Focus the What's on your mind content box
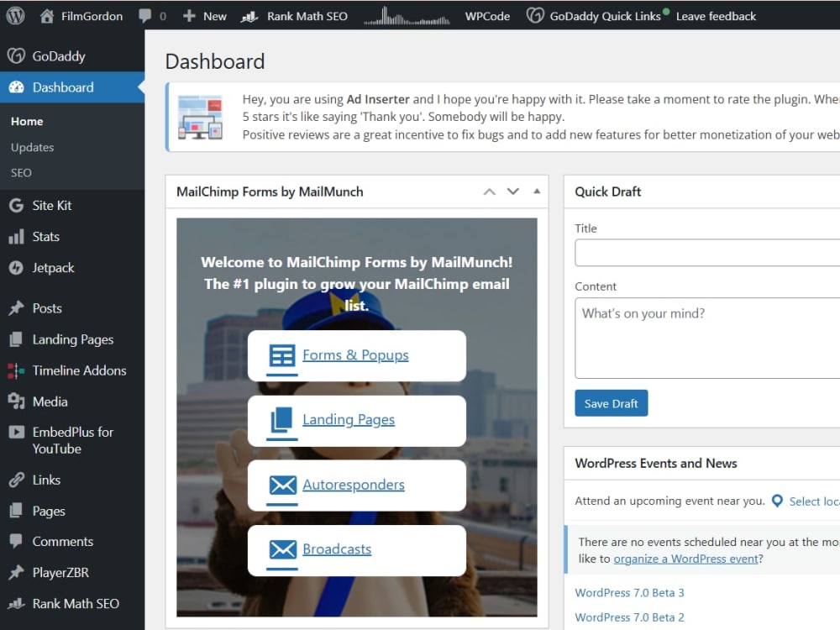The width and height of the screenshot is (840, 630). (x=707, y=338)
